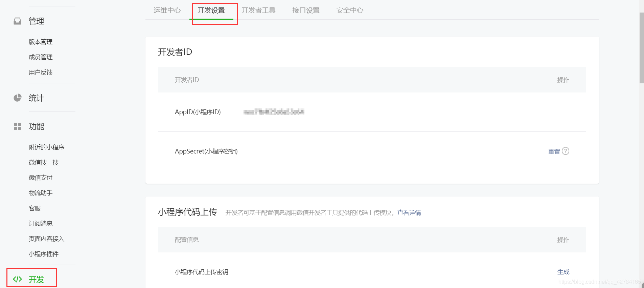Open 版本管理 in the sidebar
Screen dimensions: 644x288
pos(41,42)
